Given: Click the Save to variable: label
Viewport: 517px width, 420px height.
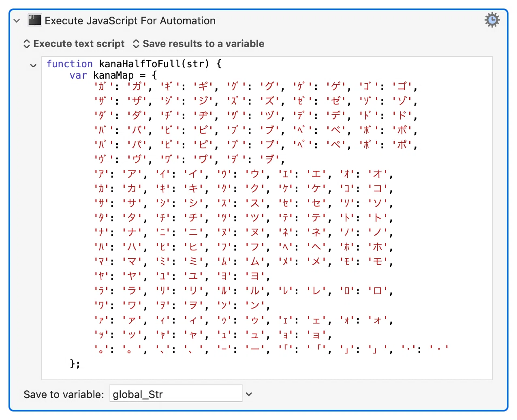Looking at the screenshot, I should pos(64,394).
